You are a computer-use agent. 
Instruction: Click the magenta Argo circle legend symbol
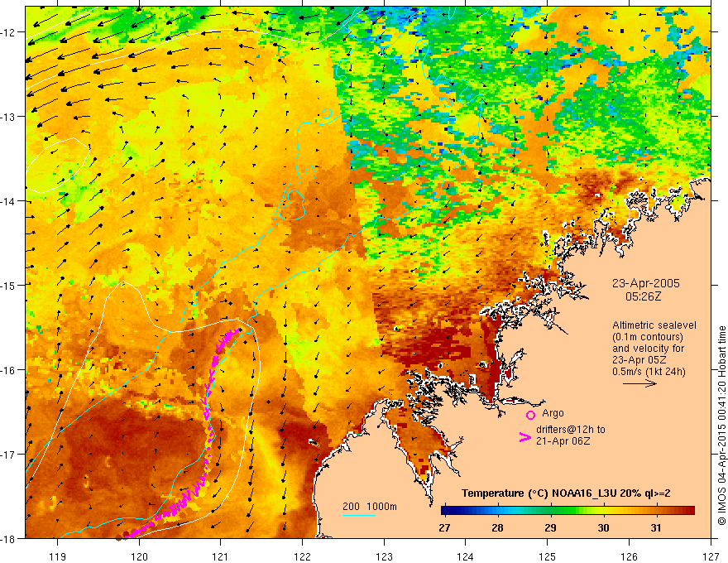pyautogui.click(x=530, y=415)
